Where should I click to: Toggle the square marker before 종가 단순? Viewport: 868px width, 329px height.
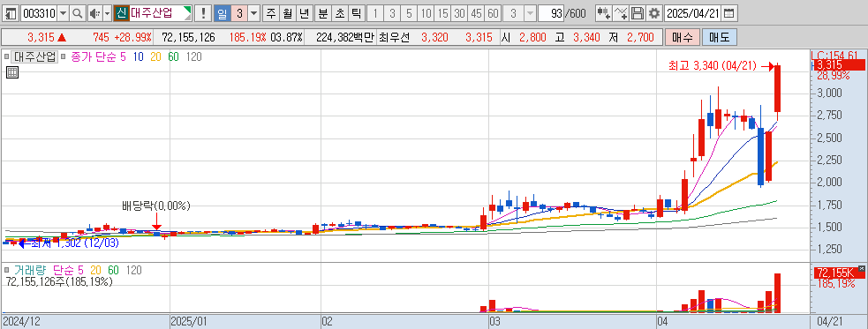pyautogui.click(x=64, y=56)
